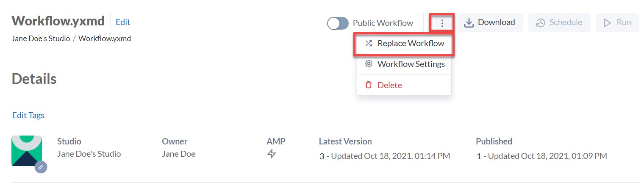Click Workflow.yxmd in the breadcrumb path
The height and width of the screenshot is (194, 644).
[x=105, y=39]
